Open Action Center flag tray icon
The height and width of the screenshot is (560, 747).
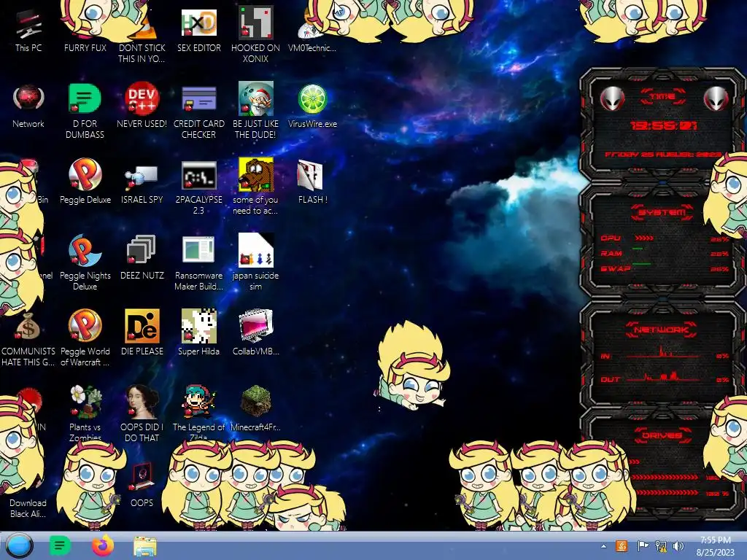point(643,546)
